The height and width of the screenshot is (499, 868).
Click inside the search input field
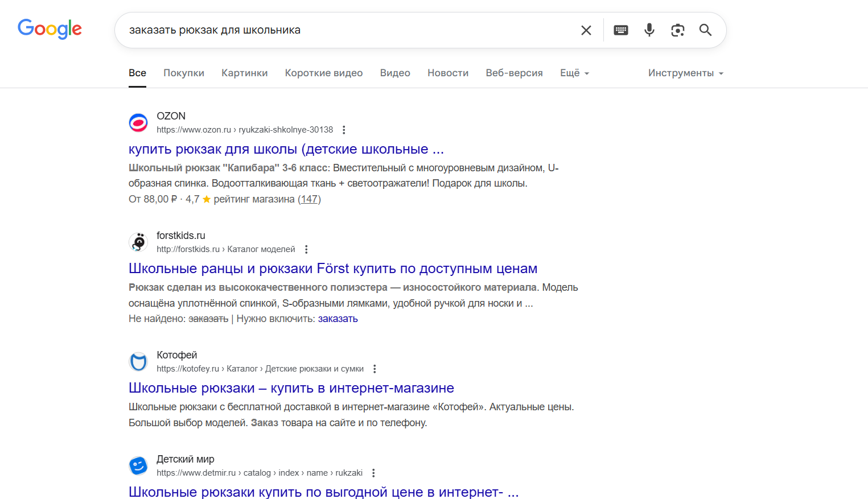coord(342,30)
